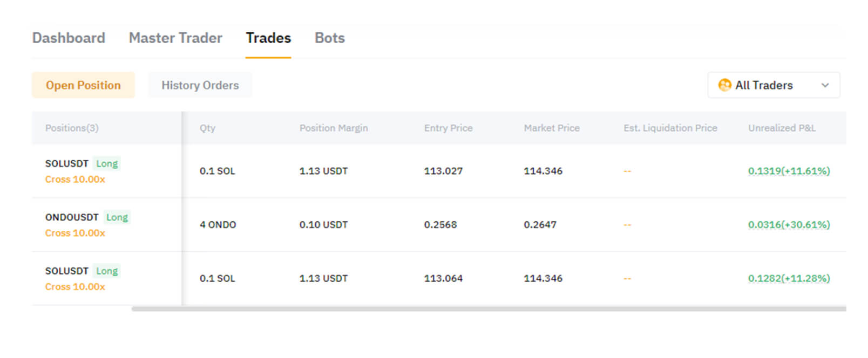868x358 pixels.
Task: Go to the Bots tab
Action: click(329, 38)
